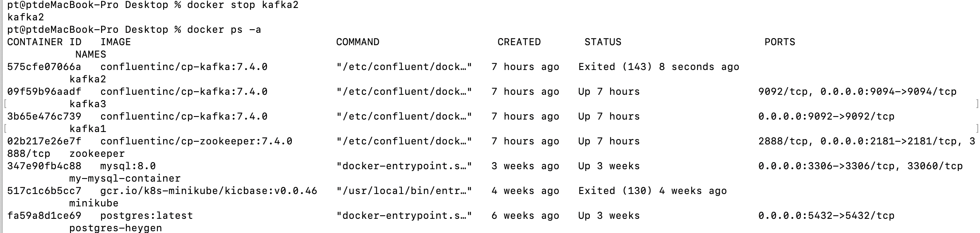Image resolution: width=980 pixels, height=233 pixels.
Task: Click the mysql:8.0 image name
Action: click(x=128, y=166)
